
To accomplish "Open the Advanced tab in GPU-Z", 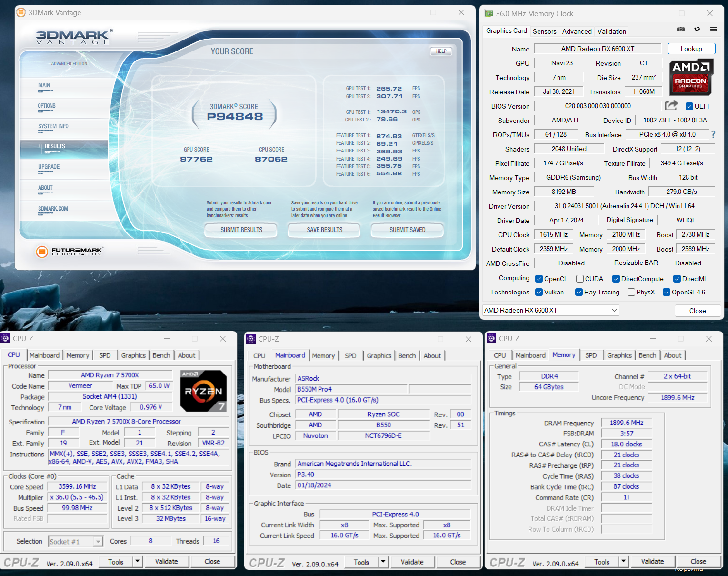I will tap(577, 31).
